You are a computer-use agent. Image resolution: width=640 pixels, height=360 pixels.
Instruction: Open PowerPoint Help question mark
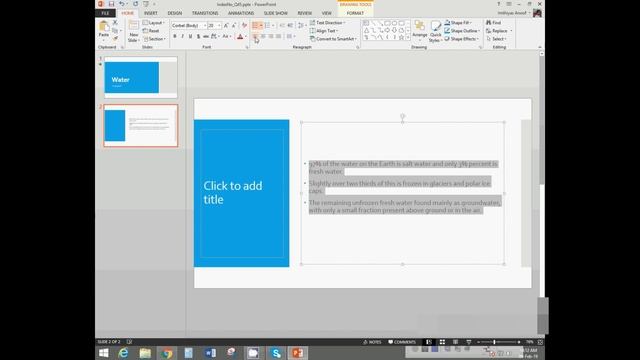(498, 4)
